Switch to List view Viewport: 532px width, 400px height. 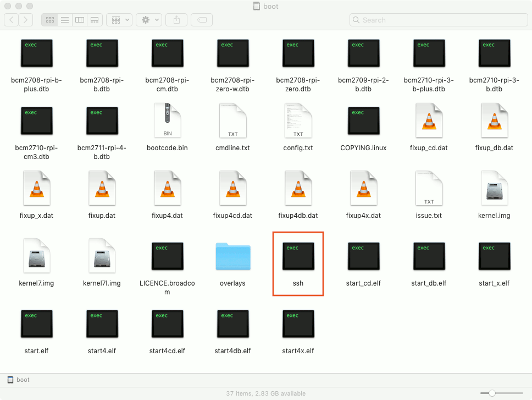pyautogui.click(x=64, y=19)
